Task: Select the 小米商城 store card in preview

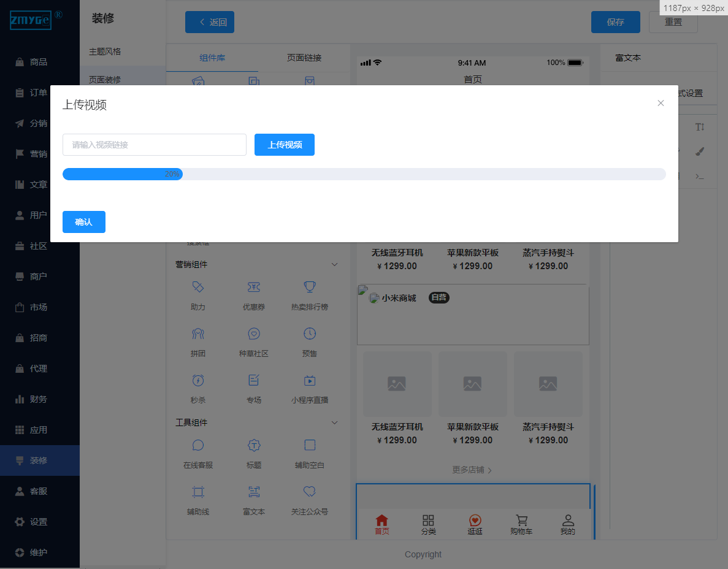Action: point(473,315)
